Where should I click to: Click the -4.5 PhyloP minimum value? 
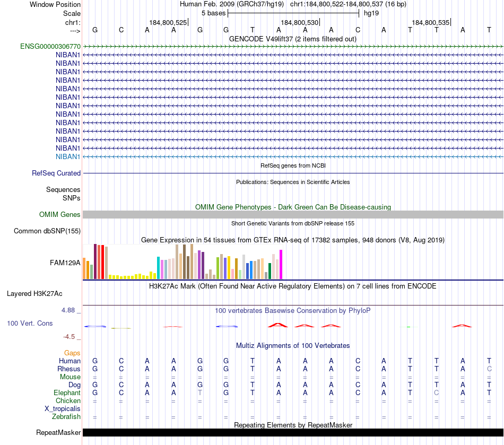click(69, 337)
